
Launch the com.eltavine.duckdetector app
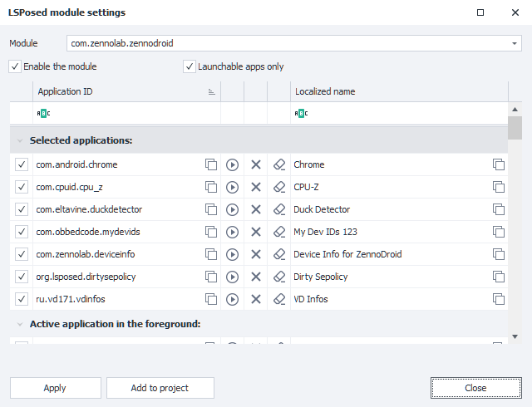[233, 209]
